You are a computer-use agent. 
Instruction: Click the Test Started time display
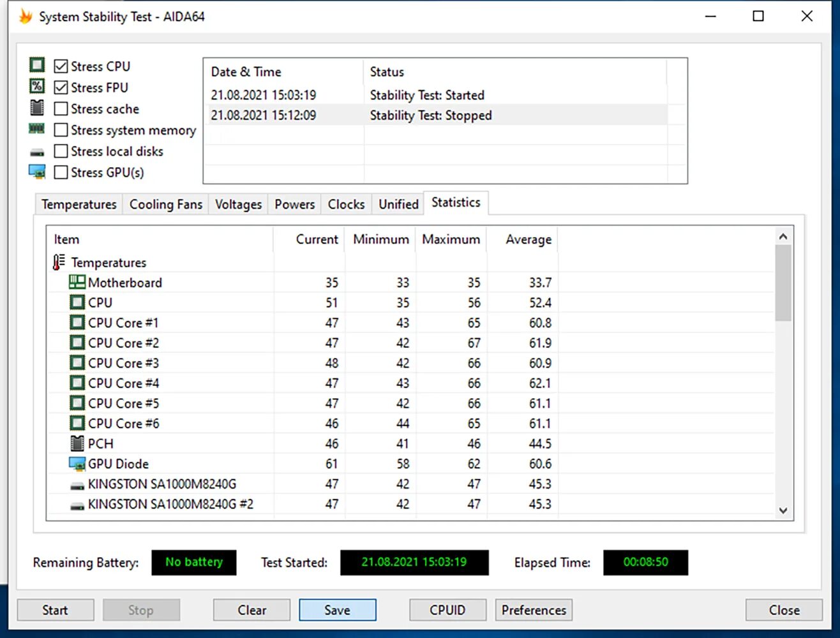[x=414, y=562]
